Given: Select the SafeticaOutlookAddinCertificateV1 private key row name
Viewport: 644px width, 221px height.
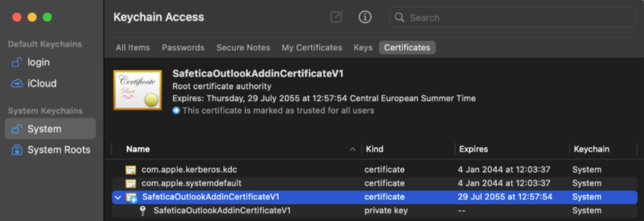Looking at the screenshot, I should (222, 211).
